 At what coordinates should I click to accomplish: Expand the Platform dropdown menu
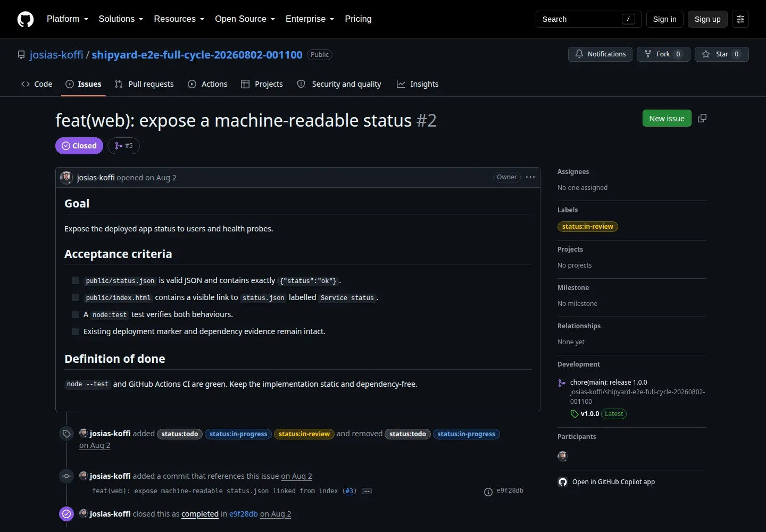(x=68, y=19)
